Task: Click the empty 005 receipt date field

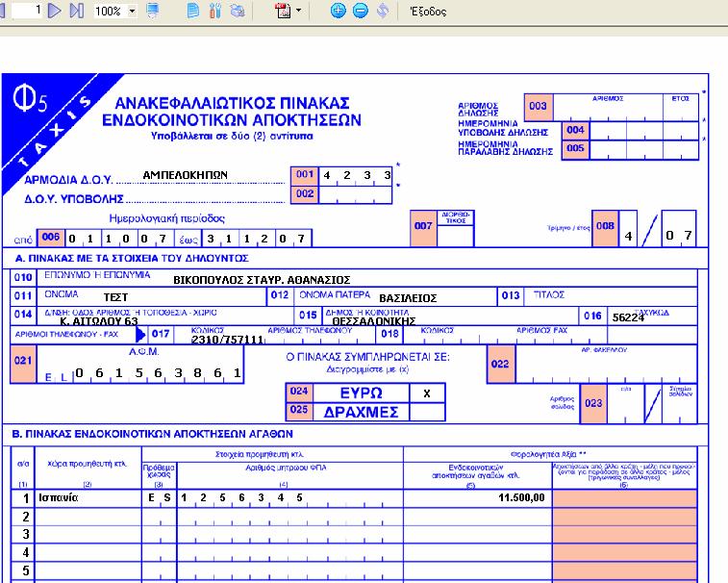Action: pyautogui.click(x=644, y=149)
